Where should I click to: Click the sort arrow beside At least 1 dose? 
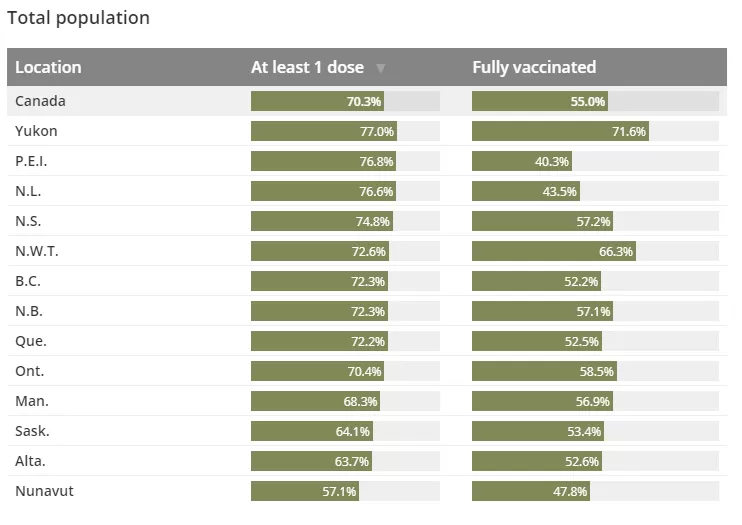click(x=380, y=68)
